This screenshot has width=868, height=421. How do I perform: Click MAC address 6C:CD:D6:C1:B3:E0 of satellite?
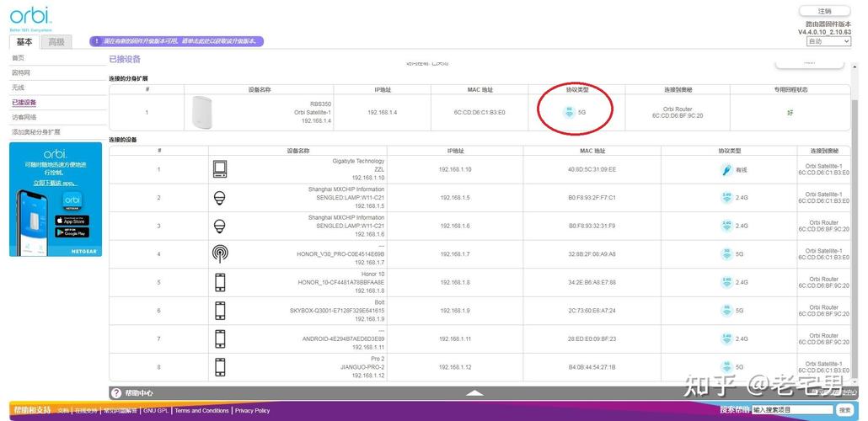(x=480, y=113)
